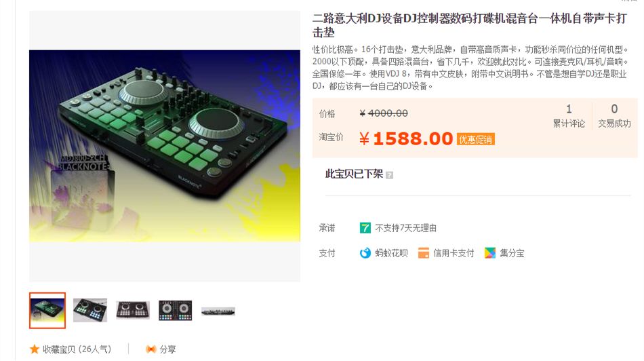Click the 收藏宝贝 favorites link
644x361 pixels.
[77, 349]
